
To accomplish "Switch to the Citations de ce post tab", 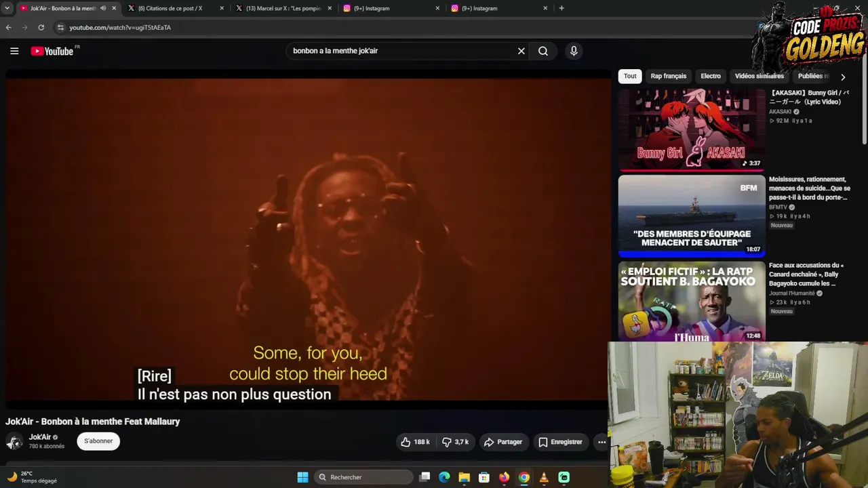I will tap(176, 8).
